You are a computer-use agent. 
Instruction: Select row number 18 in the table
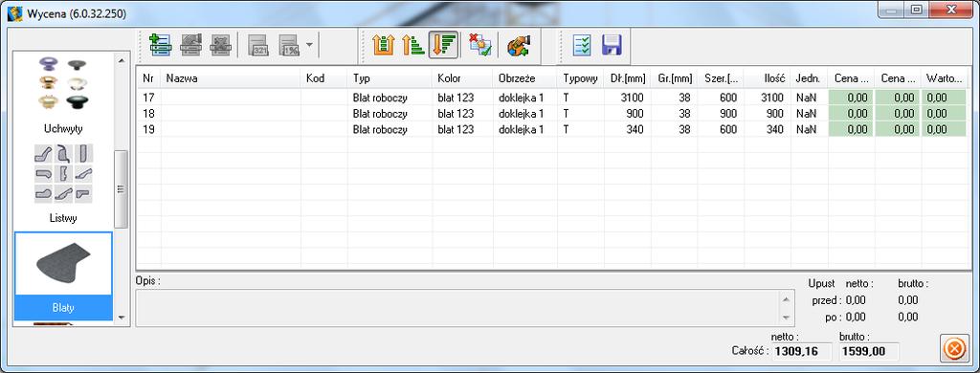click(x=552, y=114)
